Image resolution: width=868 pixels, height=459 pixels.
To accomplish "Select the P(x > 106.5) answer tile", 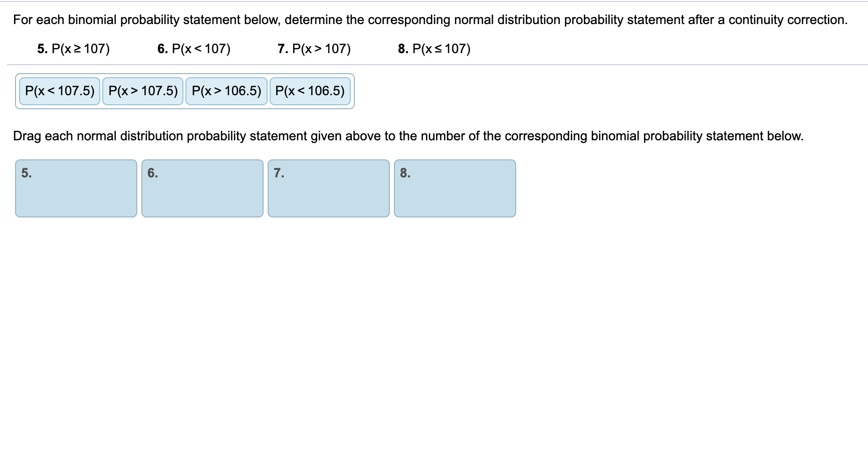I will (227, 91).
